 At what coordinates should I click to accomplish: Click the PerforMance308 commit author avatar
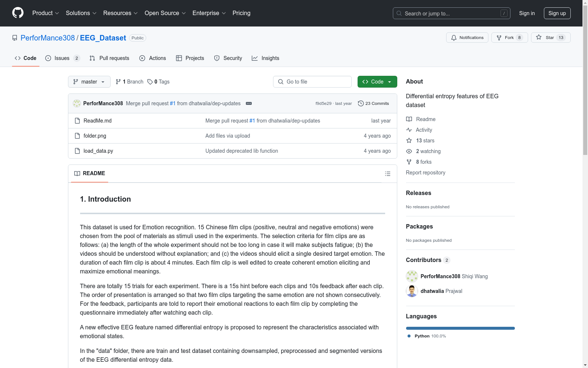(77, 103)
